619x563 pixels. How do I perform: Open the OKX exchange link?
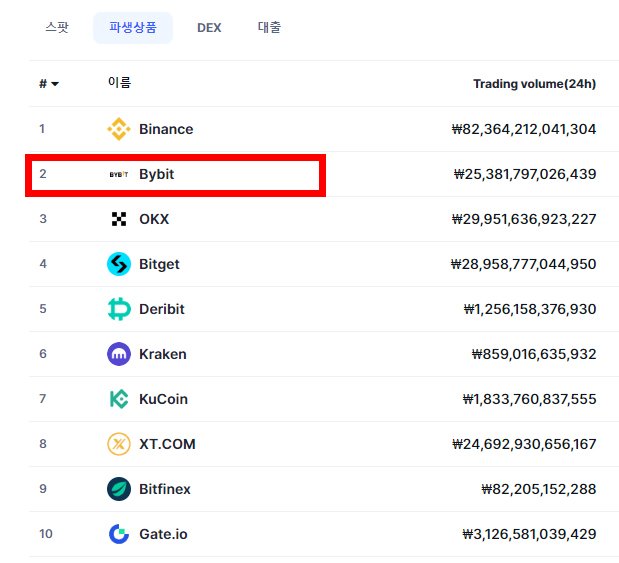click(x=154, y=219)
